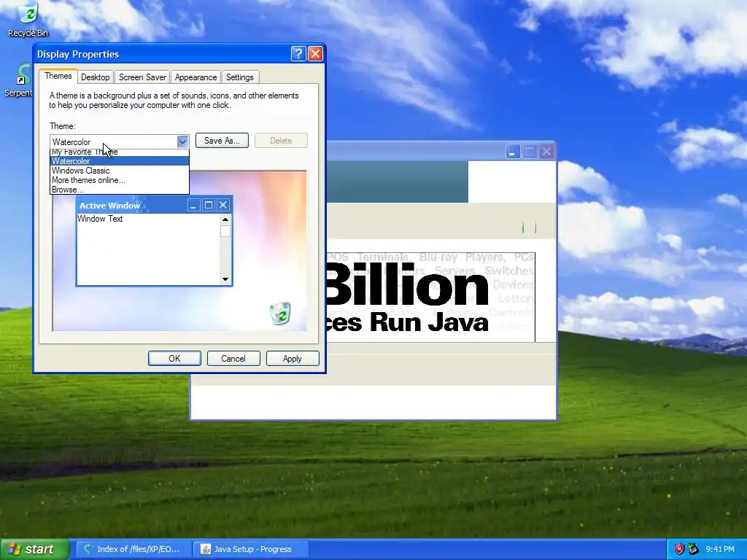Open the Appearance tab
Image resolution: width=747 pixels, height=560 pixels.
196,77
